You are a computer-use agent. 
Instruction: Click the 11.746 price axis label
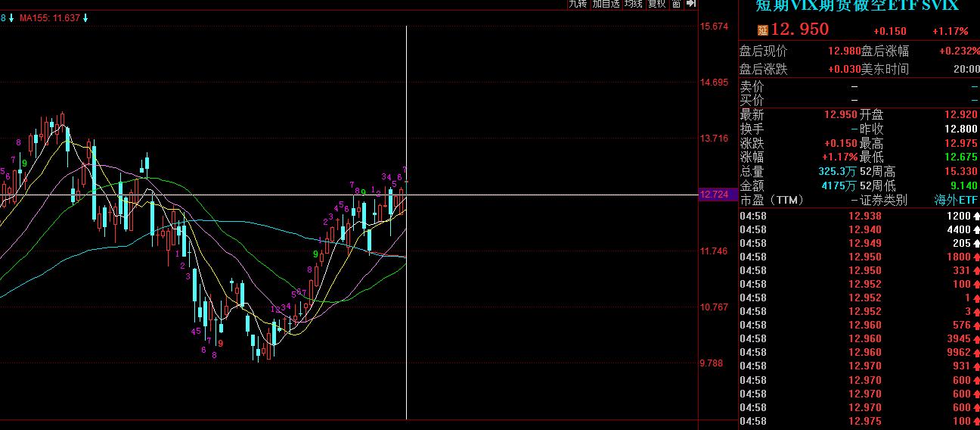tap(714, 251)
